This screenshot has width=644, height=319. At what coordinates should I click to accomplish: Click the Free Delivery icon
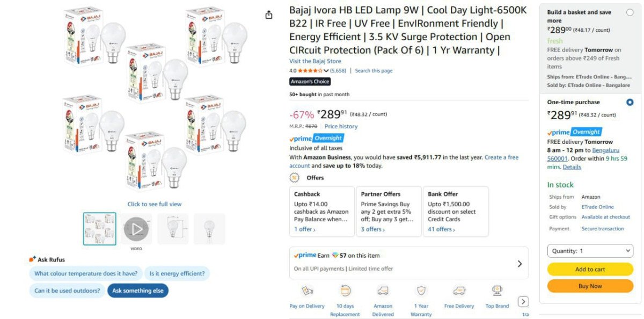(x=459, y=291)
